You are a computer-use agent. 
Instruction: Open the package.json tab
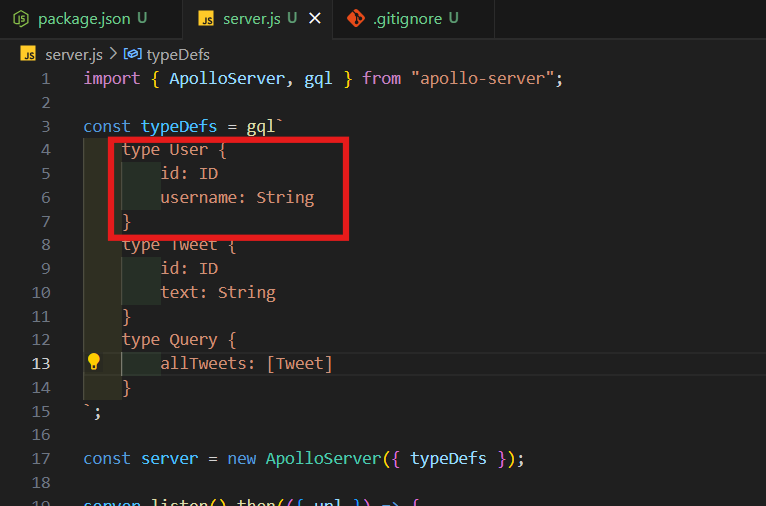[91, 19]
